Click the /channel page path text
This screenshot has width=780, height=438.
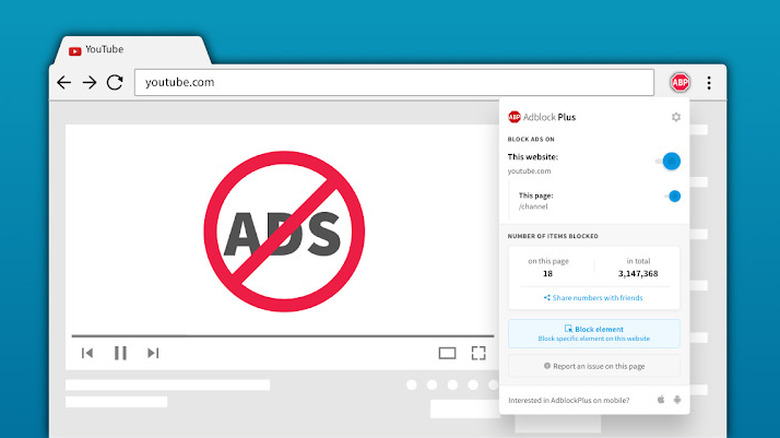[533, 207]
